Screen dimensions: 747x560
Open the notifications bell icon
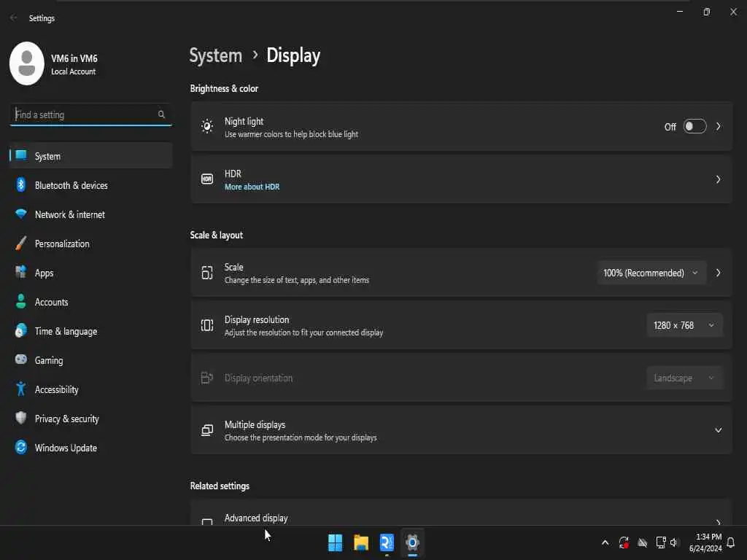coord(731,542)
